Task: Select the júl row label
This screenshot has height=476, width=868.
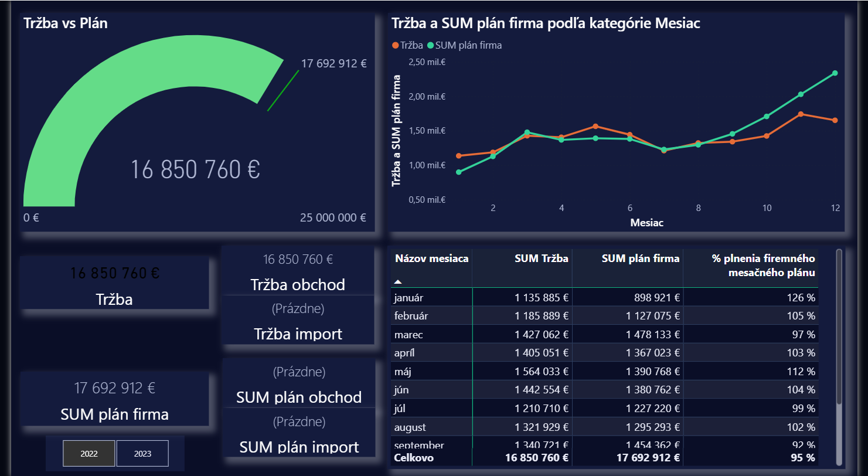Action: pos(400,409)
